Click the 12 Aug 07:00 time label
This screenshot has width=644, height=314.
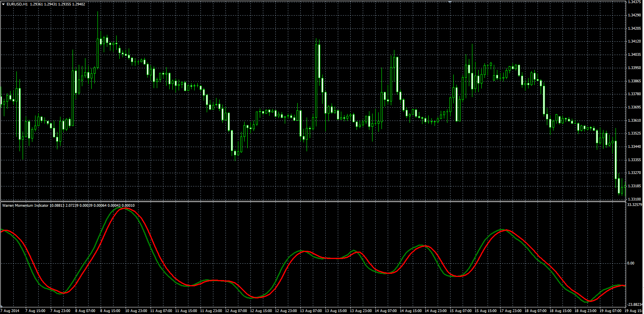(x=236, y=311)
